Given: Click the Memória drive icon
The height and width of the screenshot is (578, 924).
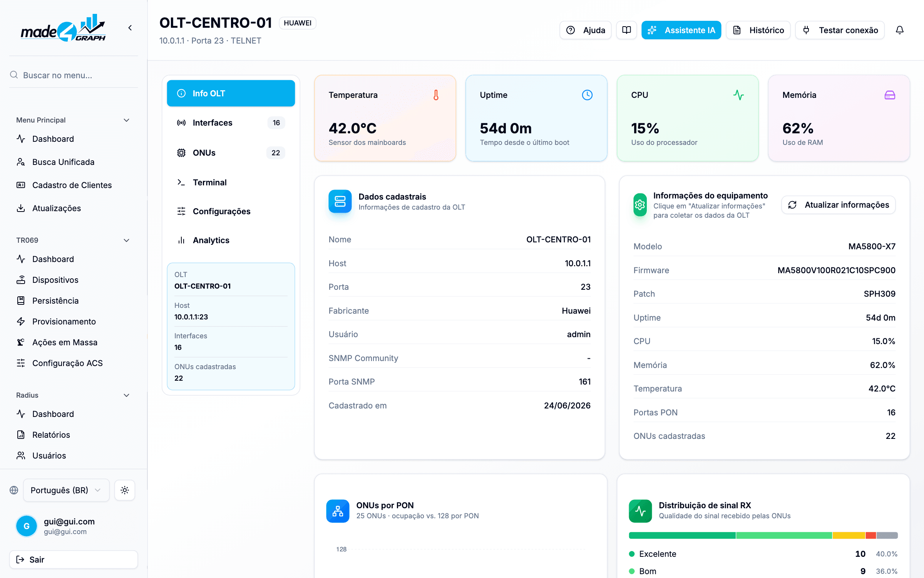Looking at the screenshot, I should click(890, 95).
